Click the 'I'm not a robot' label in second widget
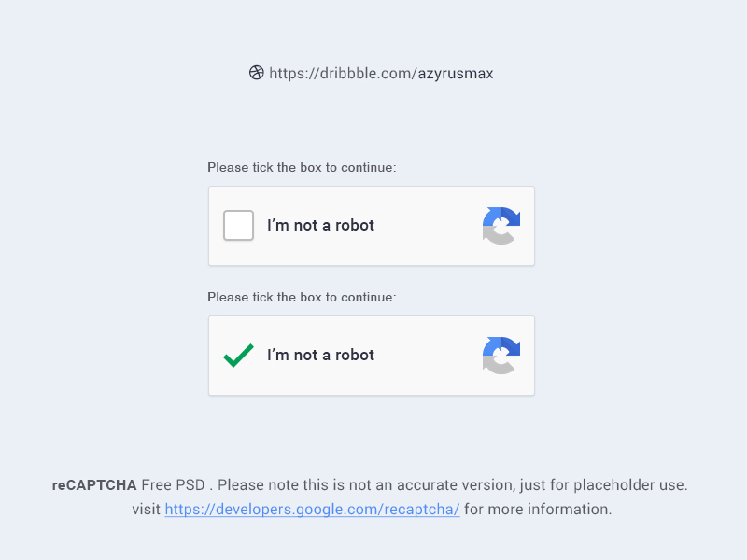747x560 pixels. point(322,355)
